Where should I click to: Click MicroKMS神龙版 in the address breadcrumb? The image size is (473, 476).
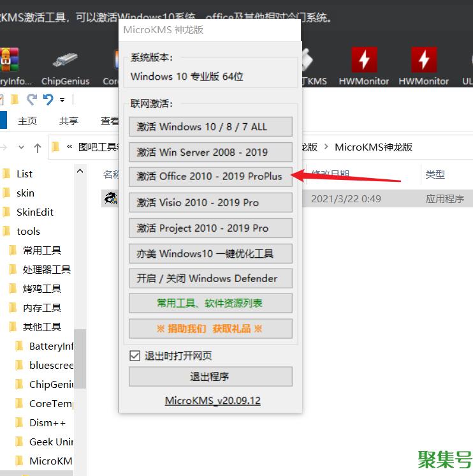[374, 147]
